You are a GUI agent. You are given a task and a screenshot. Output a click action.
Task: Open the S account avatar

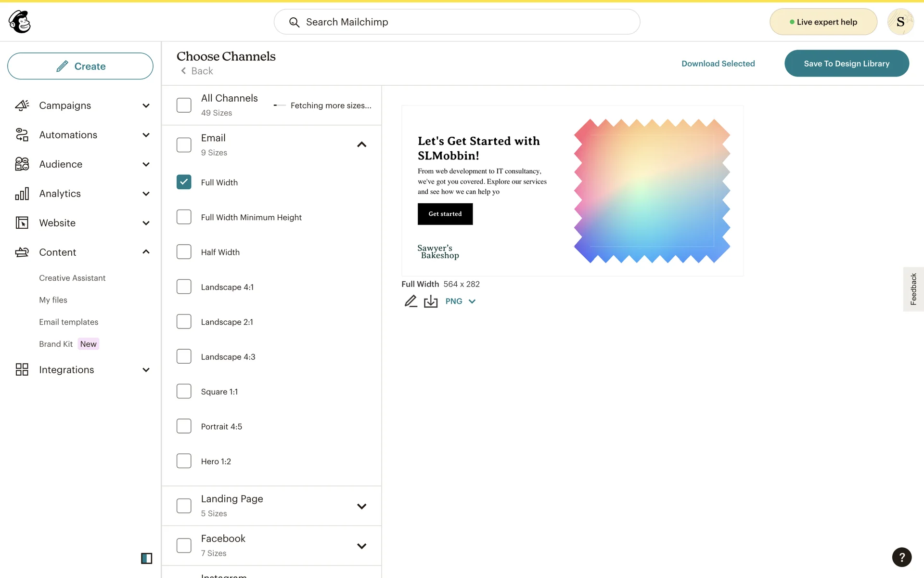pos(900,22)
